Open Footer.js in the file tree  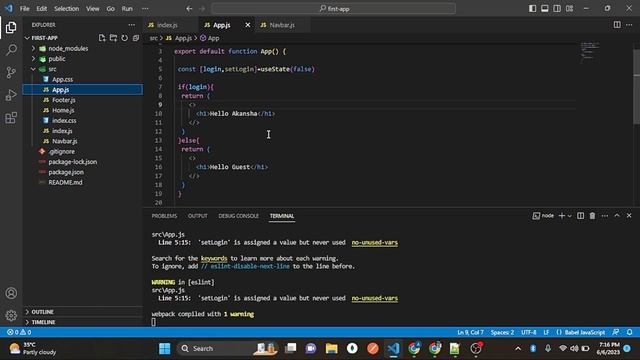click(x=64, y=100)
